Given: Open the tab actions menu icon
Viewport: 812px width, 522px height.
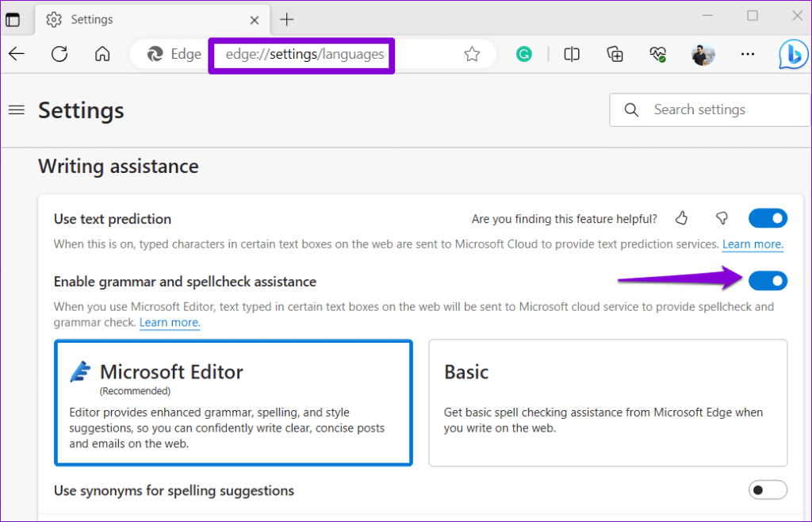Looking at the screenshot, I should pyautogui.click(x=13, y=20).
